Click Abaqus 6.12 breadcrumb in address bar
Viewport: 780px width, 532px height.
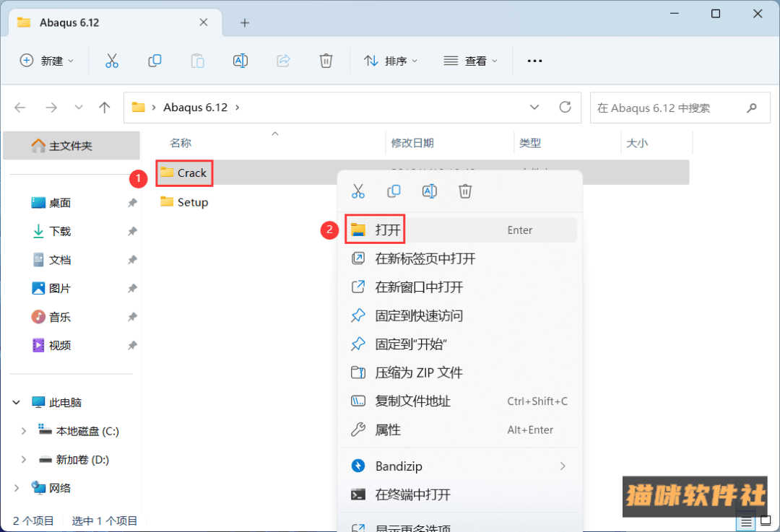[196, 108]
